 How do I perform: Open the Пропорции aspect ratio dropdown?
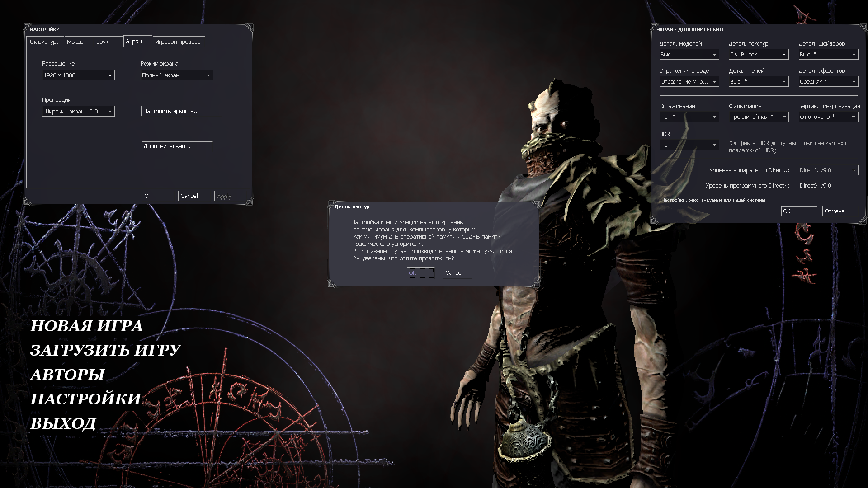click(78, 112)
